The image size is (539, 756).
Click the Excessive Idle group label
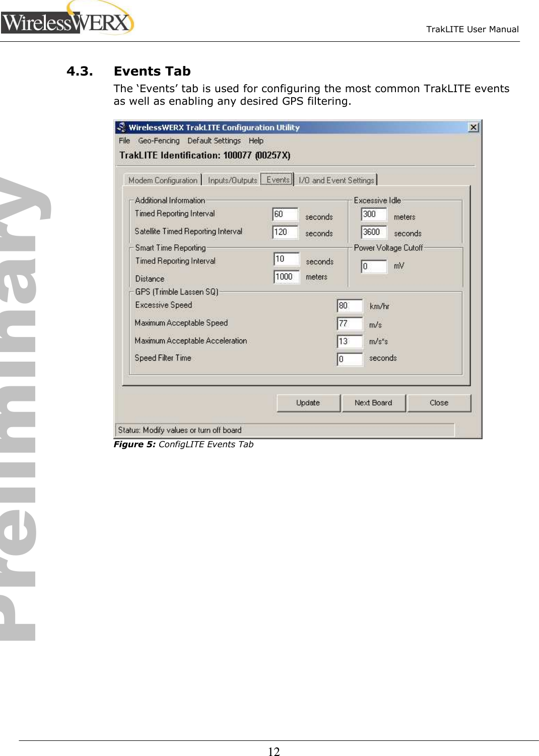coord(377,200)
